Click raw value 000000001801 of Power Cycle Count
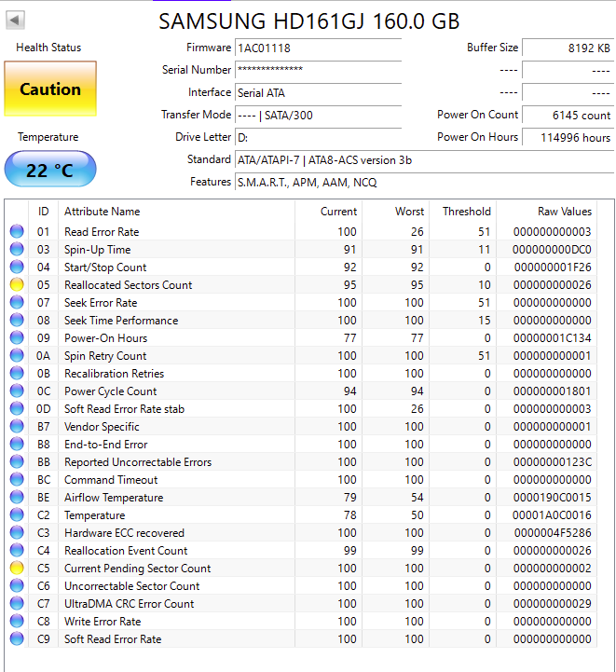The width and height of the screenshot is (616, 672). coord(553,391)
